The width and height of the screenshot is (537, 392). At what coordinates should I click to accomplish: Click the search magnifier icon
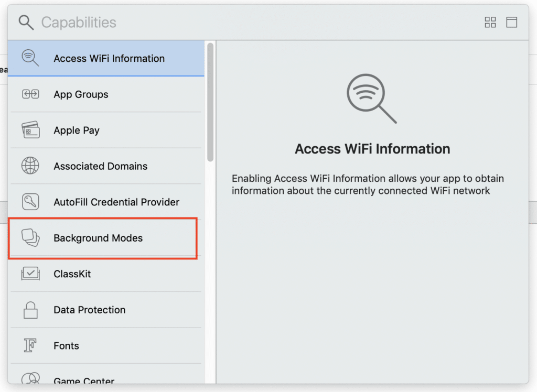pyautogui.click(x=25, y=22)
